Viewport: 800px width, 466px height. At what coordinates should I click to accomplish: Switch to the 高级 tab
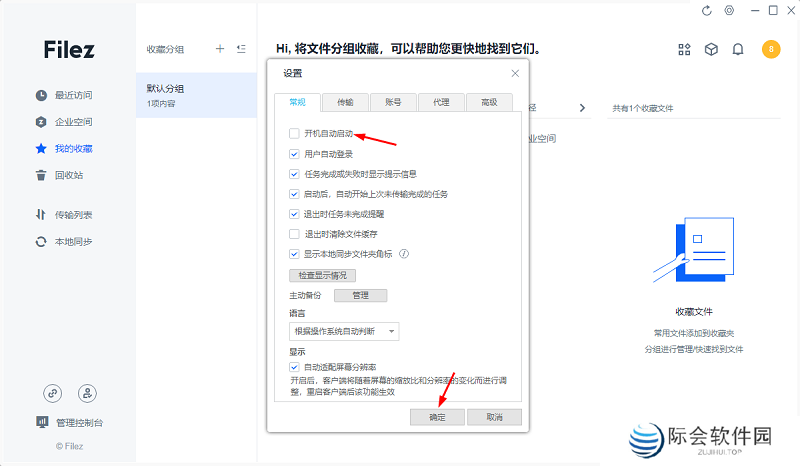click(x=489, y=102)
